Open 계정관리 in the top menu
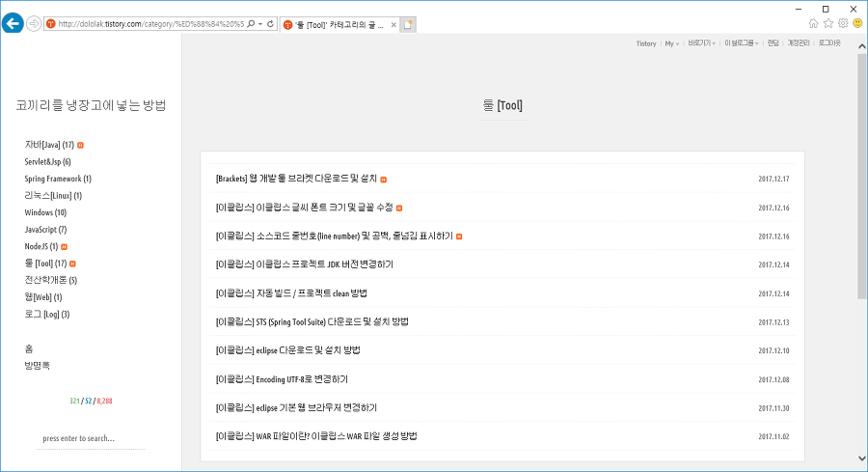 click(799, 43)
